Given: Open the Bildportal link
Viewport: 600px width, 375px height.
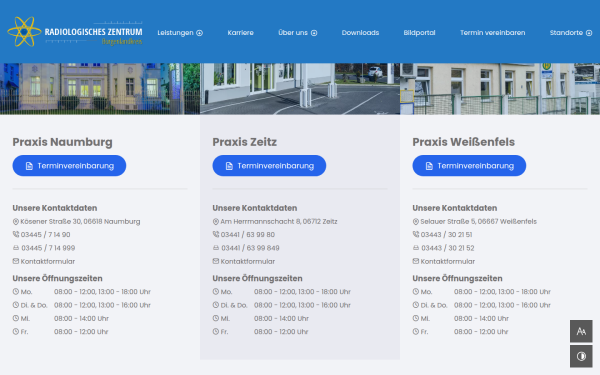Looking at the screenshot, I should point(419,33).
